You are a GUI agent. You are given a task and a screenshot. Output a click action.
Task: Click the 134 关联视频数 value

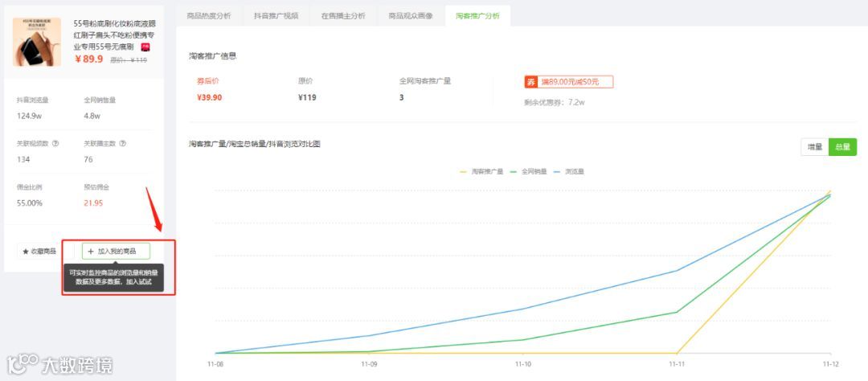point(23,159)
